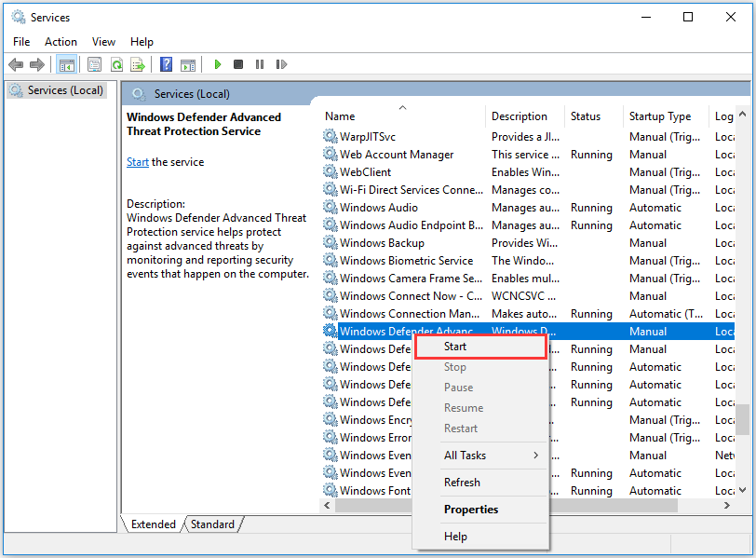The width and height of the screenshot is (756, 558).
Task: Open Help via the blue question mark icon
Action: click(x=166, y=64)
